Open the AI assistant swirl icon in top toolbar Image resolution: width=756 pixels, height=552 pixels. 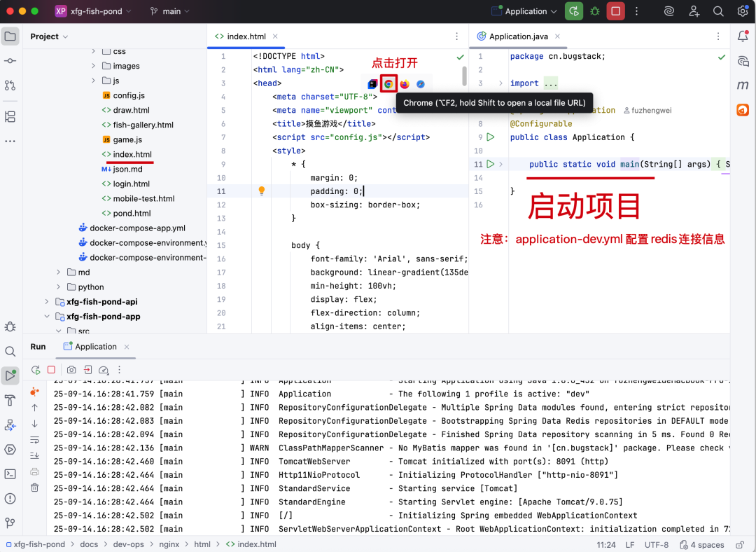(x=668, y=11)
